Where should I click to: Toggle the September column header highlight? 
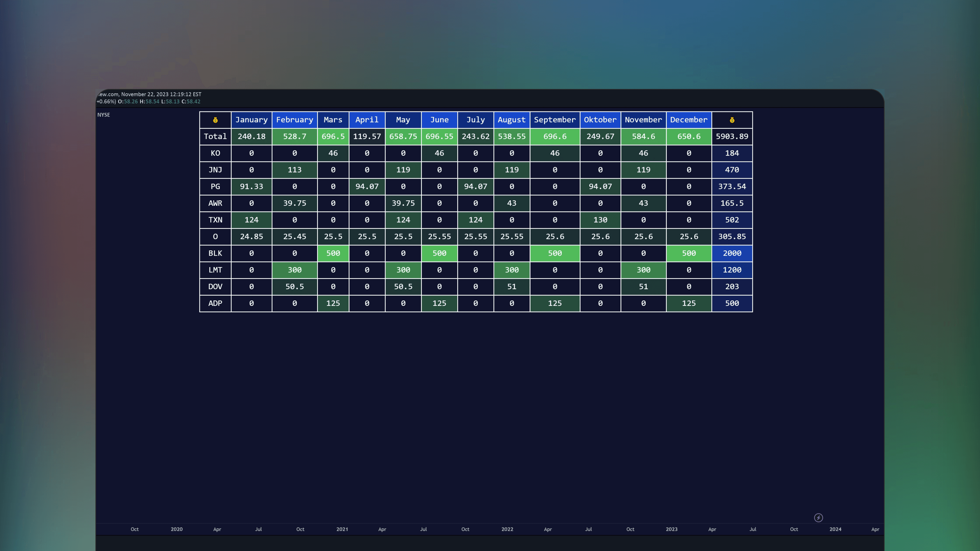(555, 120)
